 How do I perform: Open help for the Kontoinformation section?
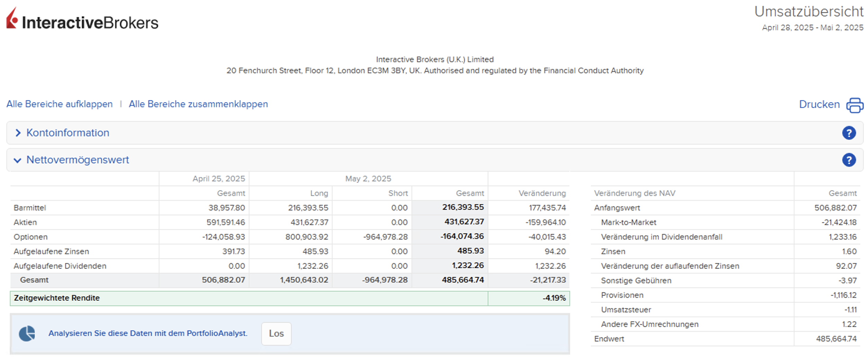tap(849, 133)
